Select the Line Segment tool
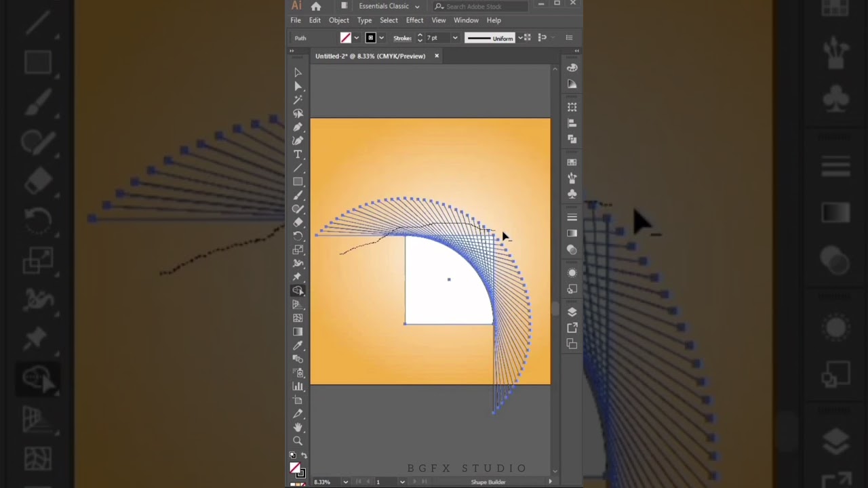 pyautogui.click(x=298, y=167)
